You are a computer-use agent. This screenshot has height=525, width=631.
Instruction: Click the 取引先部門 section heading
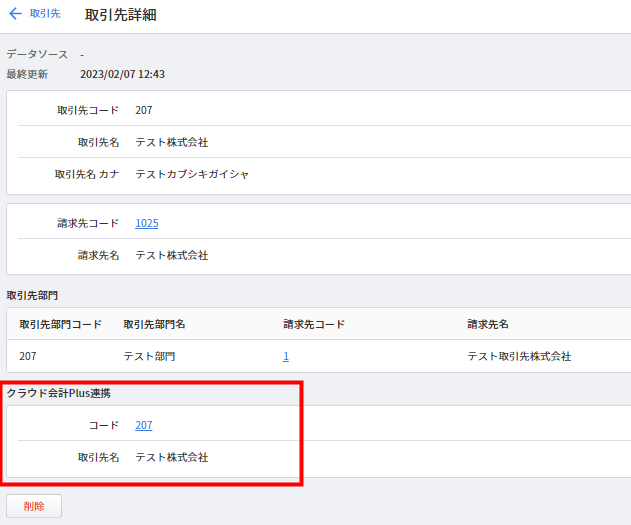coord(32,296)
